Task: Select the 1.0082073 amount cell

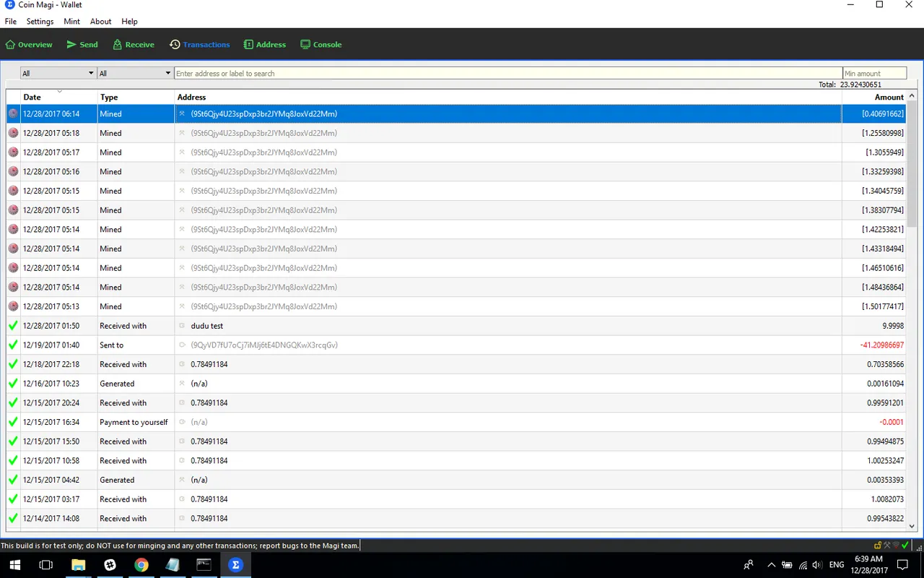Action: [x=874, y=499]
